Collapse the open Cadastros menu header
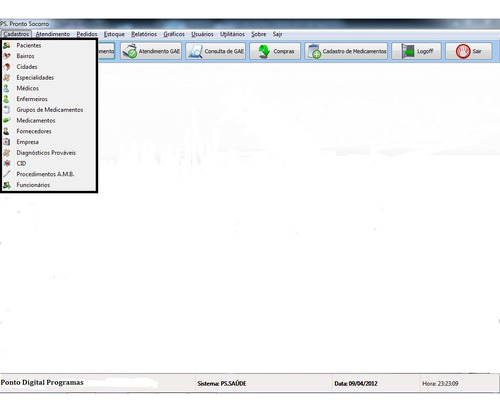500x412 pixels. point(16,34)
